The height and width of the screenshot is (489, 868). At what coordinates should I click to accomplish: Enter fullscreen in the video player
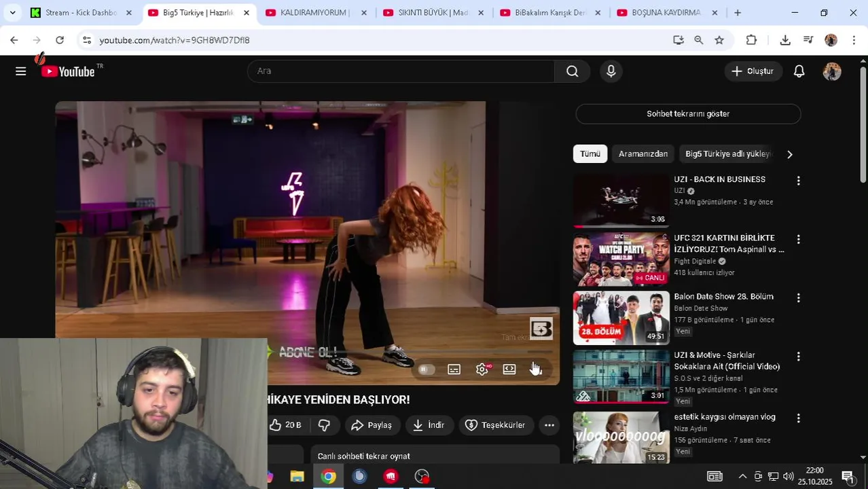tap(537, 369)
